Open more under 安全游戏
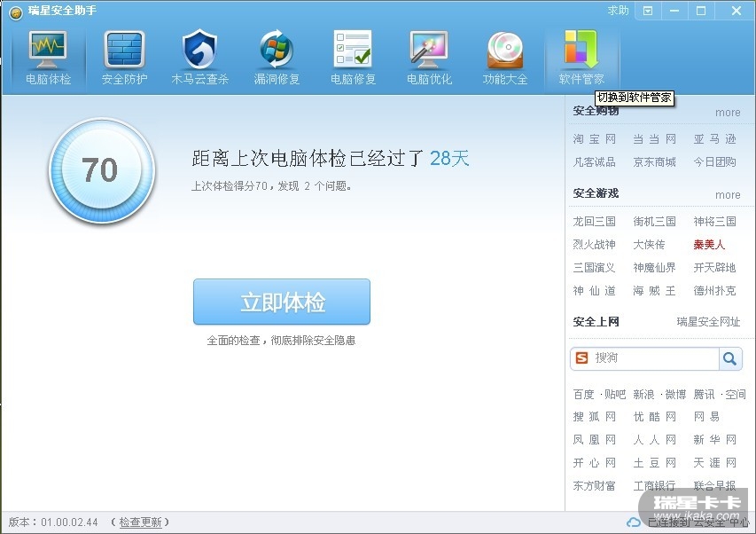 [728, 195]
